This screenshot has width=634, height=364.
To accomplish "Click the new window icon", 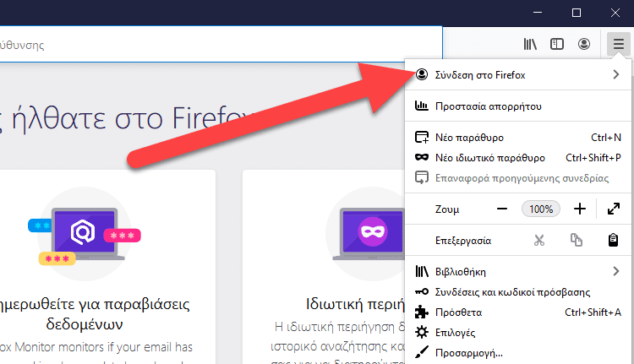I will click(x=422, y=138).
